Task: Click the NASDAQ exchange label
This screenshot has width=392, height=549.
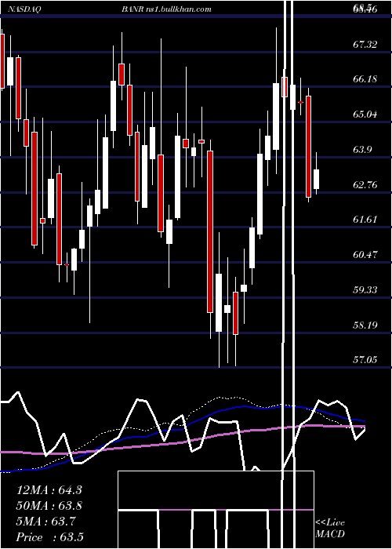Action: [x=25, y=9]
